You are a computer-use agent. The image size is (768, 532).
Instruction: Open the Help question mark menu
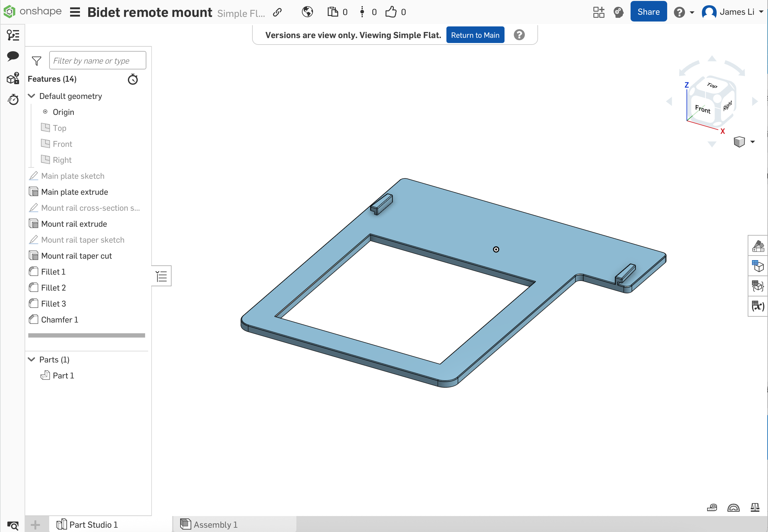click(x=683, y=12)
